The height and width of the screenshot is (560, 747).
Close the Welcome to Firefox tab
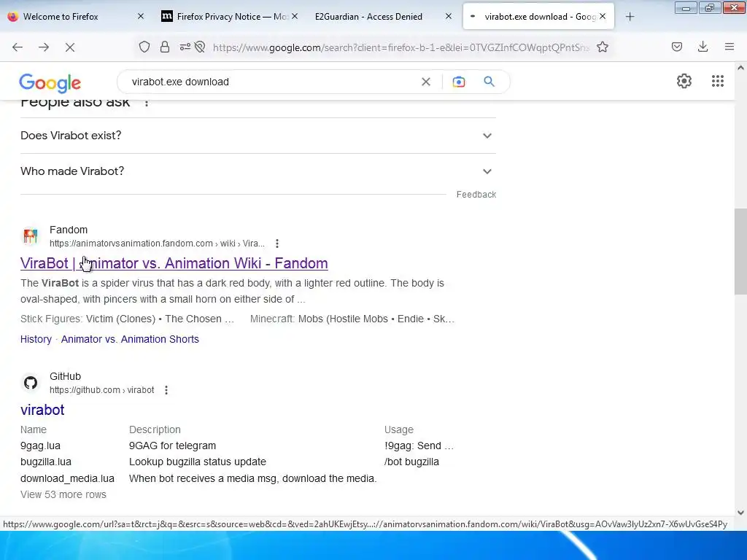tap(141, 17)
